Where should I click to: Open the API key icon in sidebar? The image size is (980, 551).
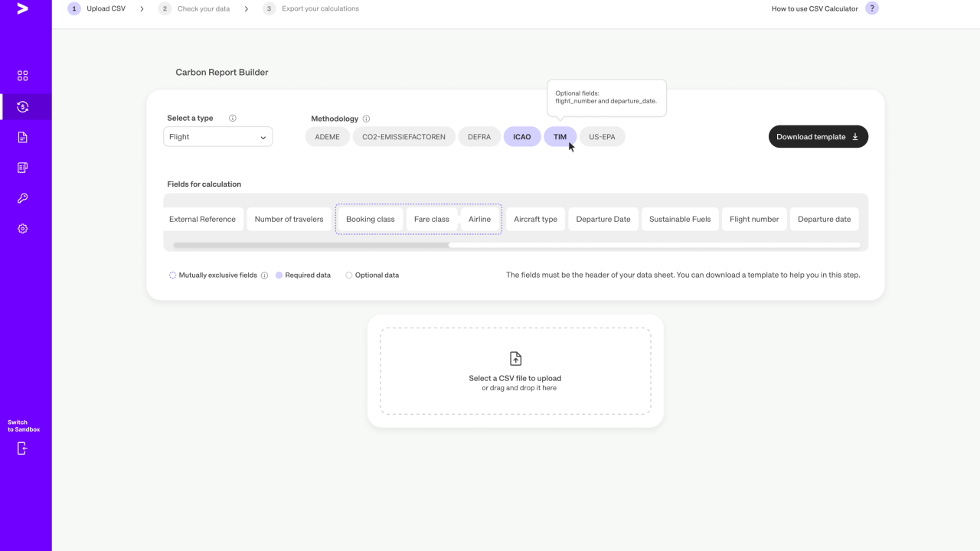[22, 198]
